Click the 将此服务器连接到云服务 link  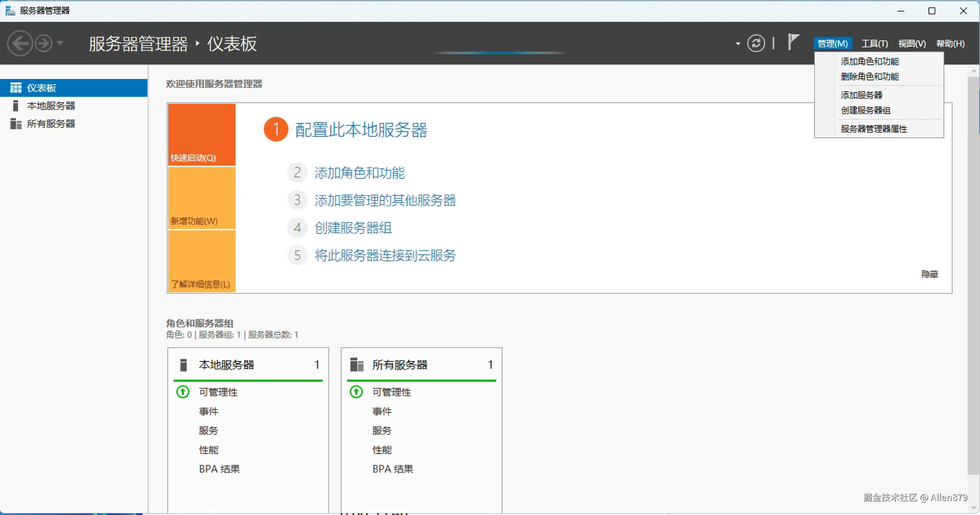(x=385, y=255)
